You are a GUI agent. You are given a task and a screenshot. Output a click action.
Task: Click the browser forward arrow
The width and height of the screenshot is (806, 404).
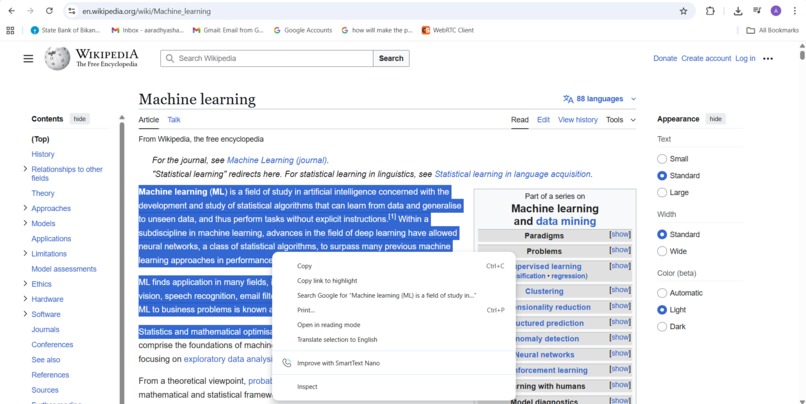coord(30,11)
